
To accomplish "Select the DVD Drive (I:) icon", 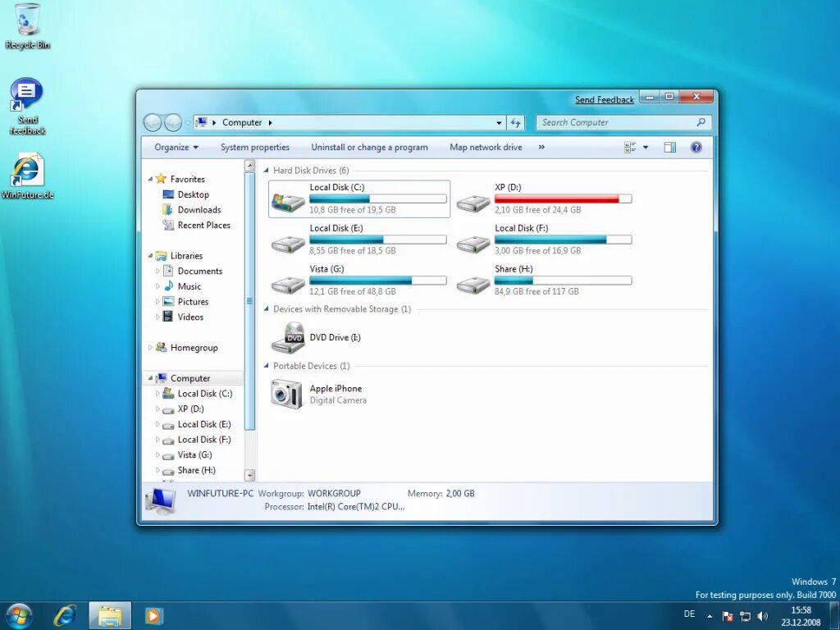I will pyautogui.click(x=288, y=337).
